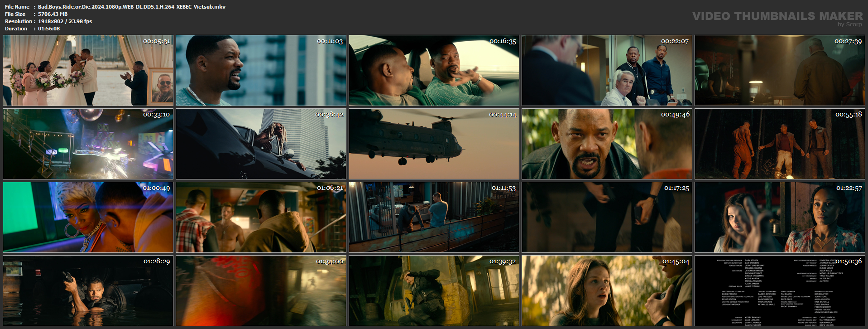Select the thumbnail stamped 01:11:53

[x=434, y=217]
